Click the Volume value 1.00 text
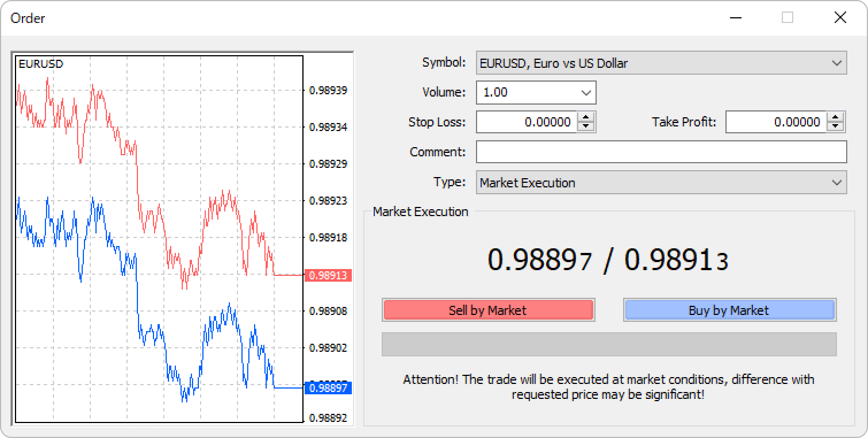 click(x=496, y=93)
